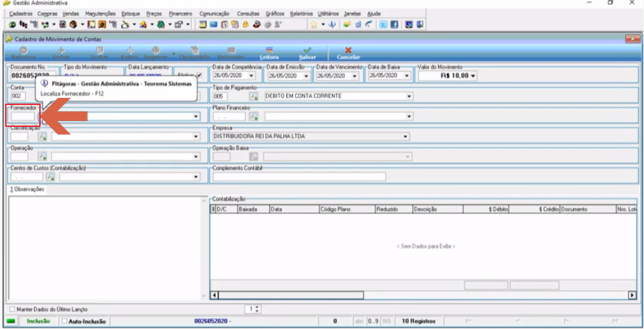The width and height of the screenshot is (644, 329).
Task: Click the blue down-arrow icon beside the star dropdown
Action: pos(332,24)
